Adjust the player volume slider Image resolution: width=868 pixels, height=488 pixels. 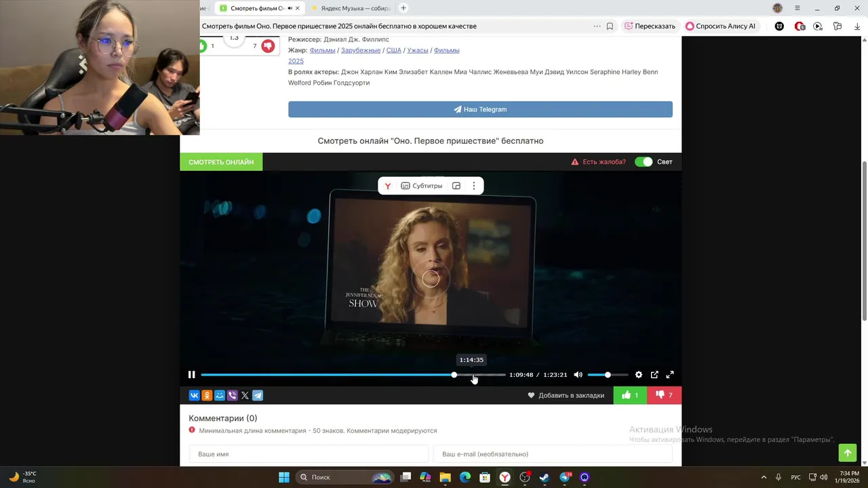click(x=608, y=375)
